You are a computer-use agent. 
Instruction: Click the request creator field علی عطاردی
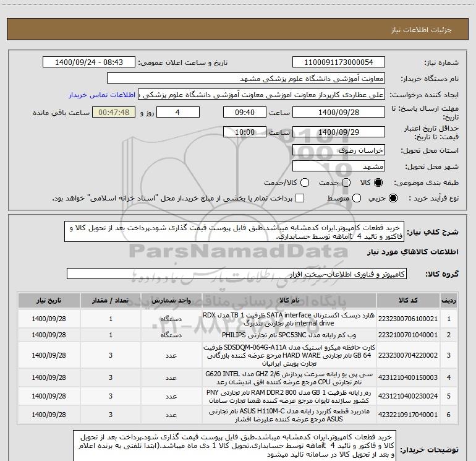(261, 95)
